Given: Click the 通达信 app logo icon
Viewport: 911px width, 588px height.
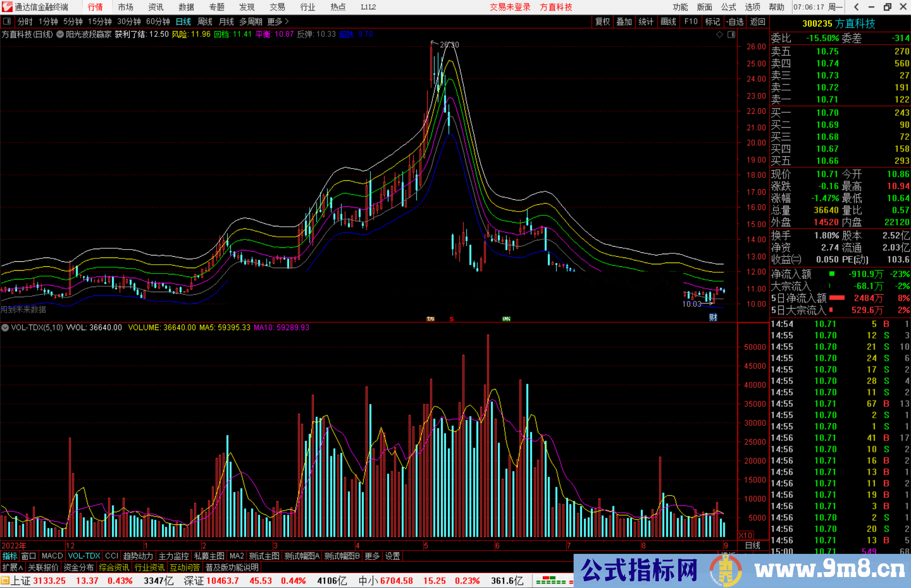Looking at the screenshot, I should [7, 7].
